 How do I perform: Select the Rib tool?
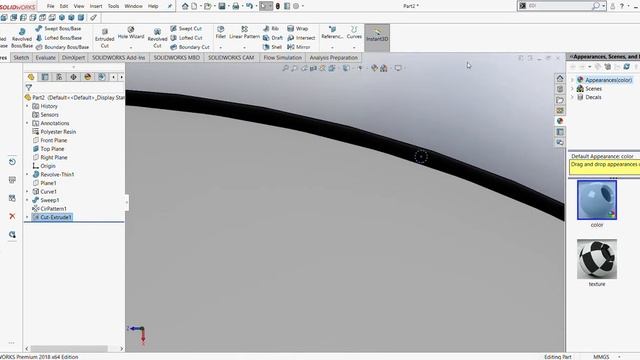point(271,29)
